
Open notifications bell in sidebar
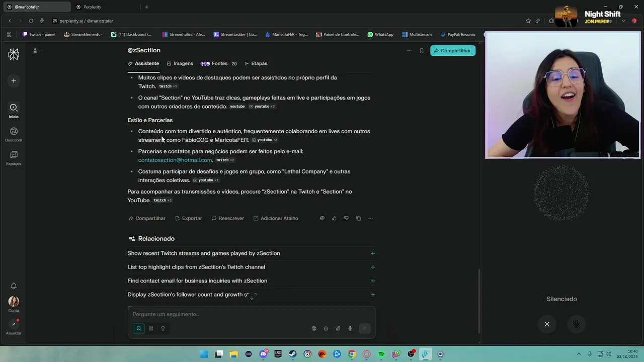tap(14, 286)
